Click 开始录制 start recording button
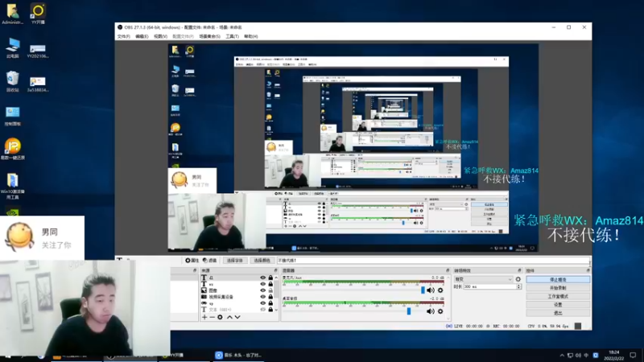The height and width of the screenshot is (362, 644). tap(558, 288)
